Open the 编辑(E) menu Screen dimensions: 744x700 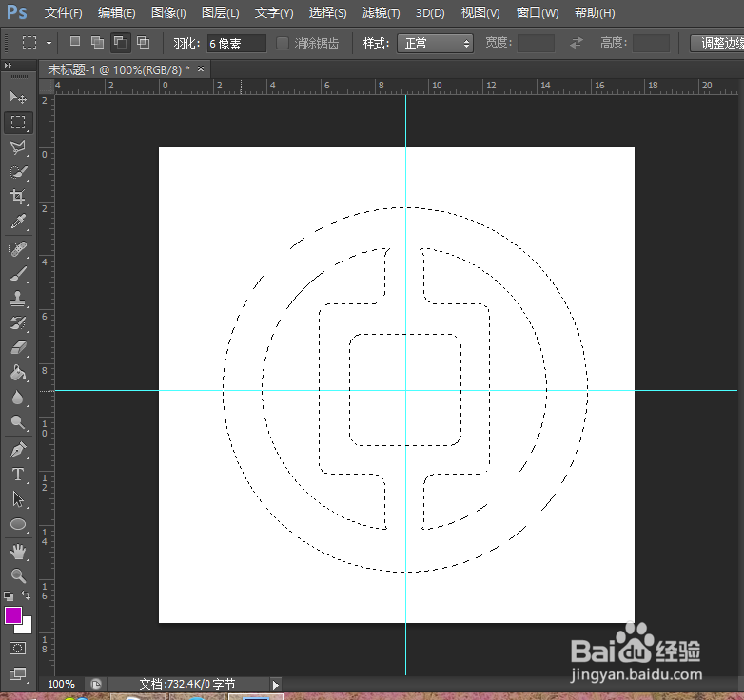pyautogui.click(x=117, y=12)
